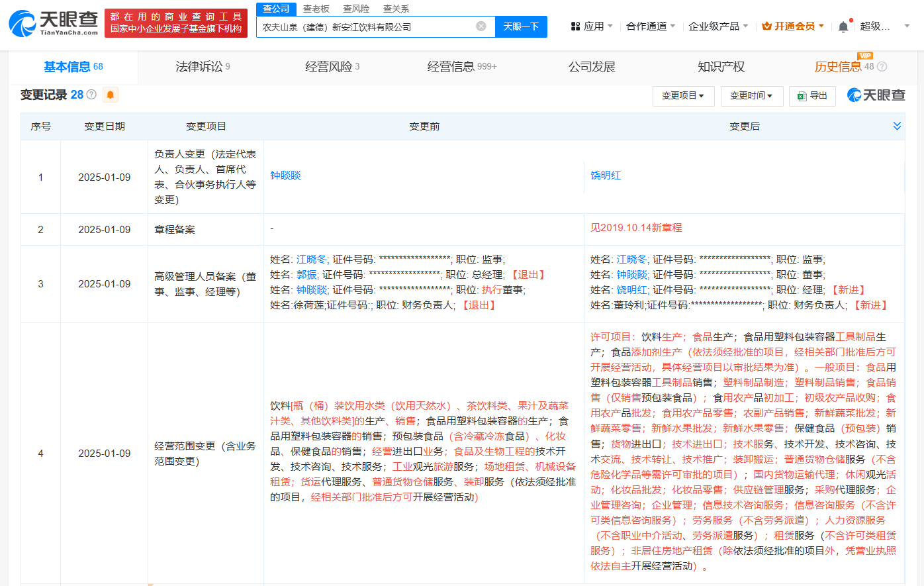Open the 江晓冬 link in 变更前 column
The image size is (924, 586).
pyautogui.click(x=312, y=260)
